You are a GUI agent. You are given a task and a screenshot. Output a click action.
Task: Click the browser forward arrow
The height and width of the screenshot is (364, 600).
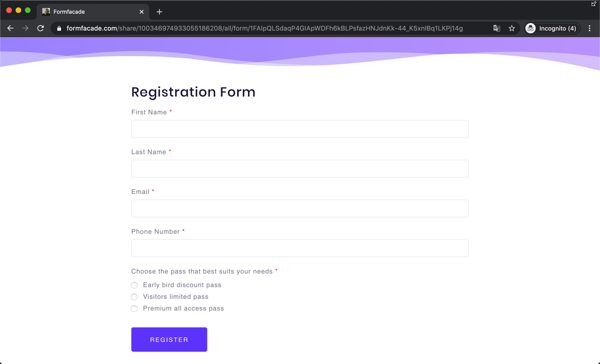pyautogui.click(x=25, y=28)
